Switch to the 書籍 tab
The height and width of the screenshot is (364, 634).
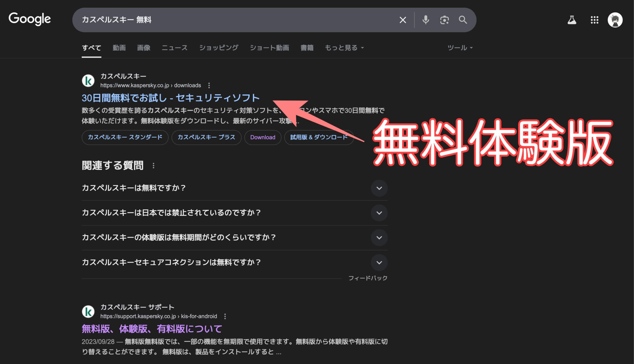(x=307, y=48)
